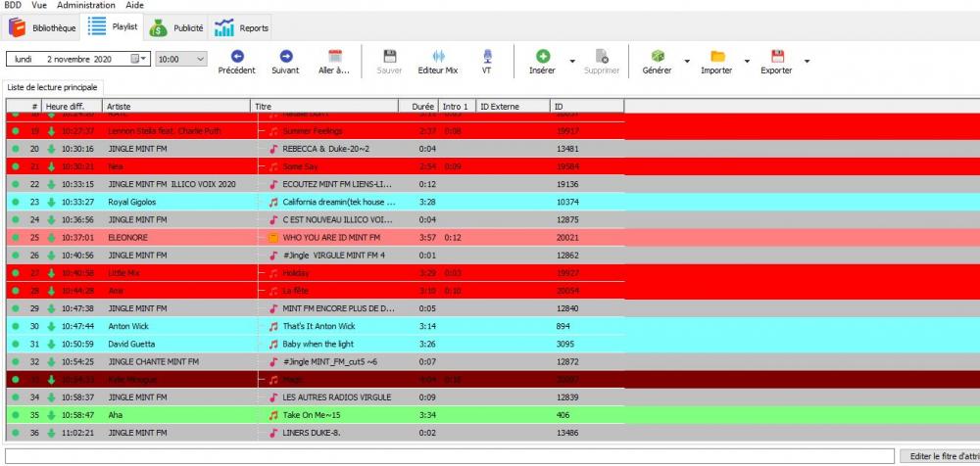
Task: Select Liste de lecture principale tab
Action: pyautogui.click(x=52, y=87)
